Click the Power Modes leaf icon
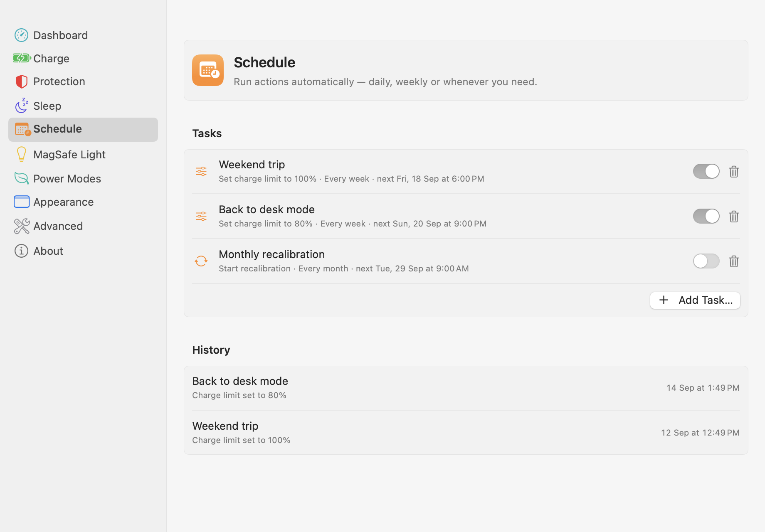The height and width of the screenshot is (532, 765). 21,178
